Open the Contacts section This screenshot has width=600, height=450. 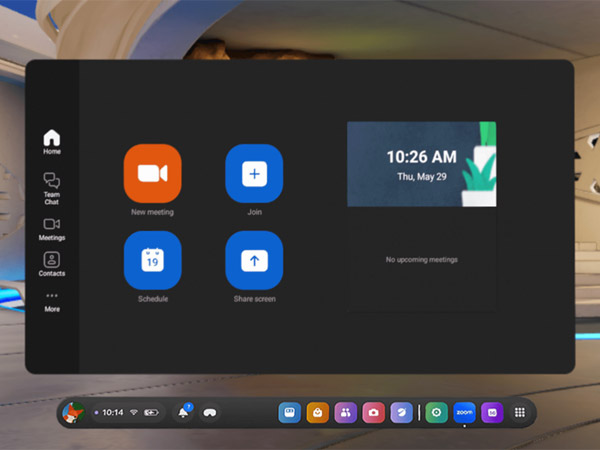(52, 264)
